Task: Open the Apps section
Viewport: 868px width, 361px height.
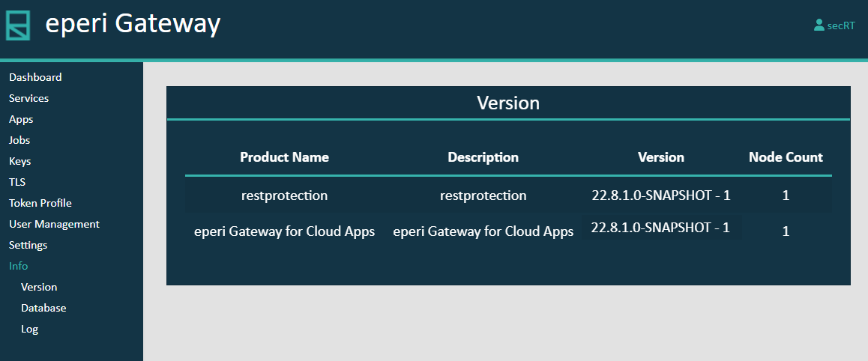Action: click(21, 119)
